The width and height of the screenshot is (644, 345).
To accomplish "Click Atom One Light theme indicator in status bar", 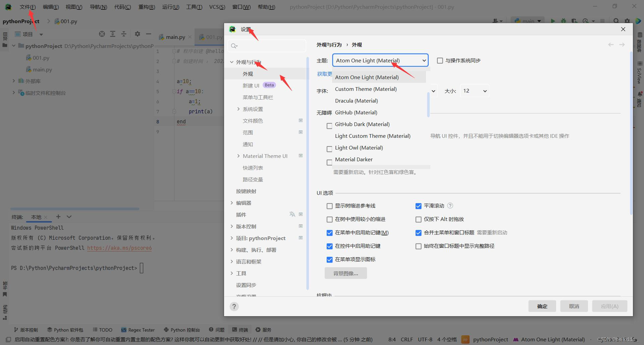I will (x=549, y=339).
